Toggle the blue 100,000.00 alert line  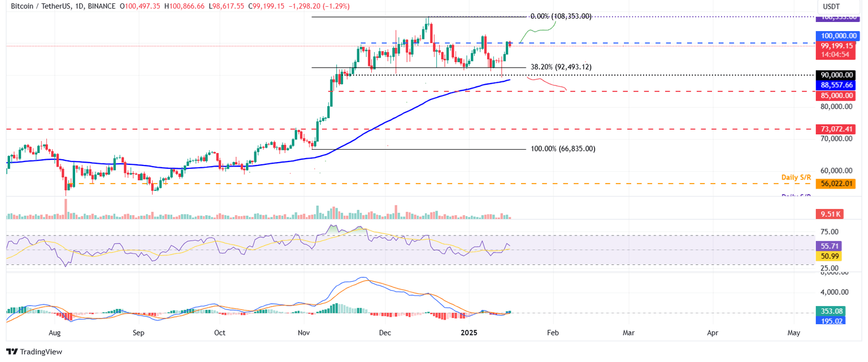(x=839, y=36)
